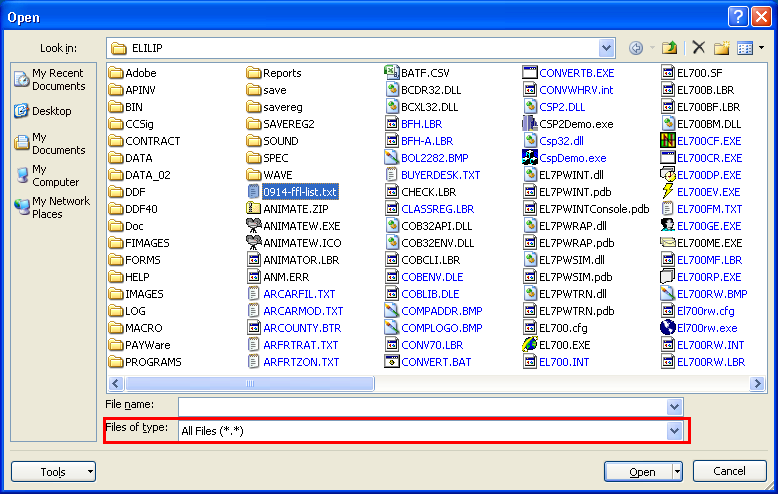Click the help question mark button
Screen dimensions: 778x494
pos(738,17)
